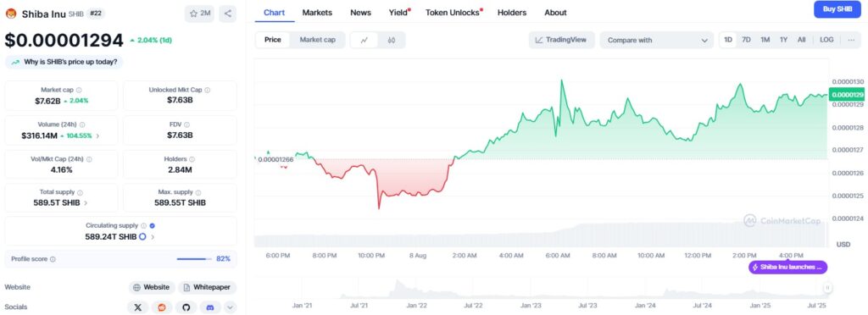Expand Total supply details arrow
Image resolution: width=868 pixels, height=315 pixels.
[x=86, y=203]
